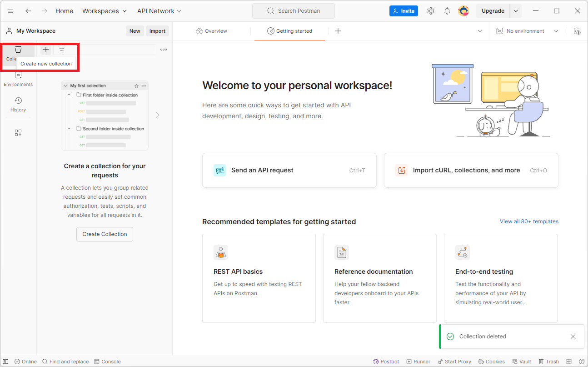The width and height of the screenshot is (588, 367).
Task: Open configure workspace sidebar grid icon
Action: coord(18,133)
